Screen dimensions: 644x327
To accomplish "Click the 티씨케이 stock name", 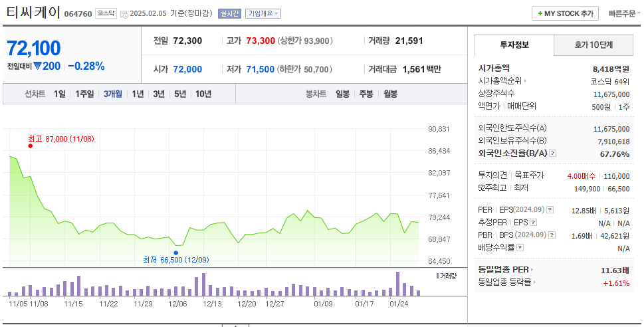I will coord(33,13).
